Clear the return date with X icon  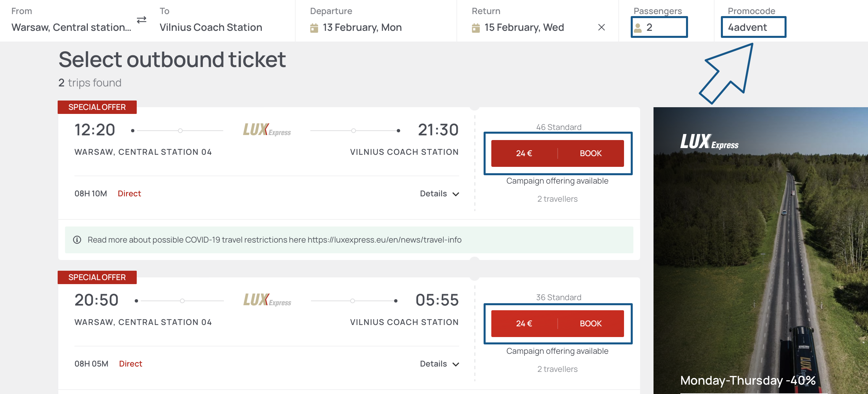pos(601,27)
